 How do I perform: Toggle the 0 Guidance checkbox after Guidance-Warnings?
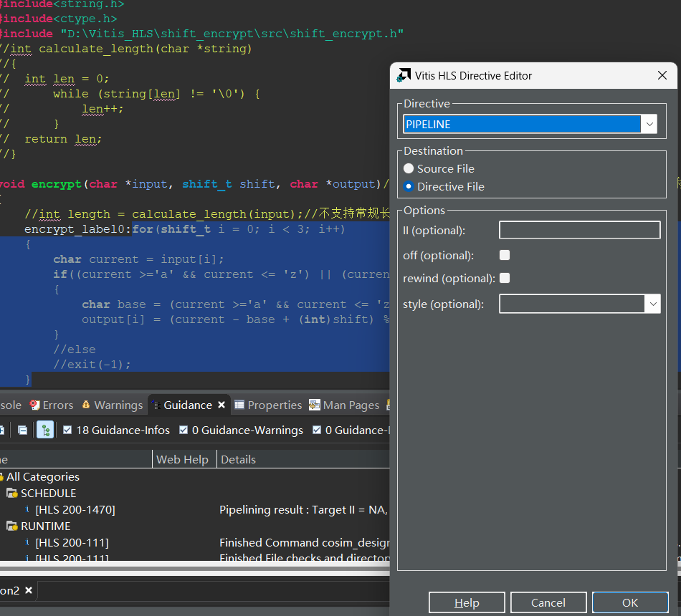317,430
